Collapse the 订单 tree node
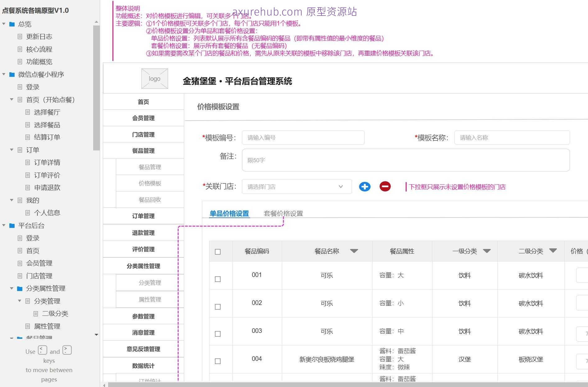This screenshot has width=588, height=387. point(12,150)
